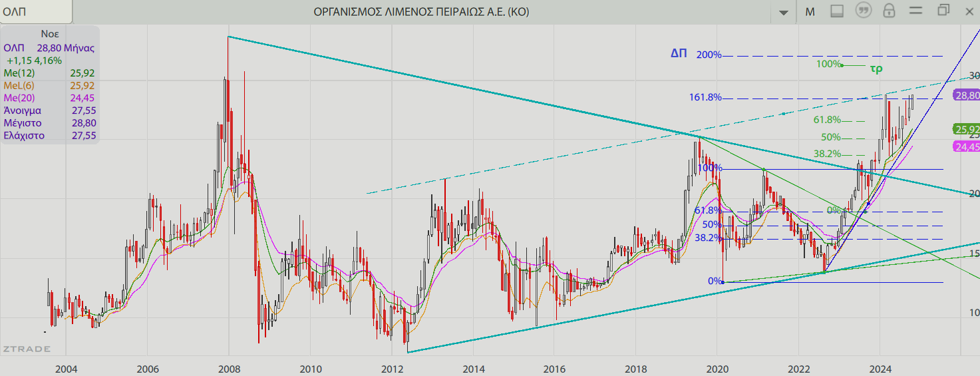Click the green 38.2% retracement label
Viewport: 980px width, 376px height.
(x=828, y=154)
